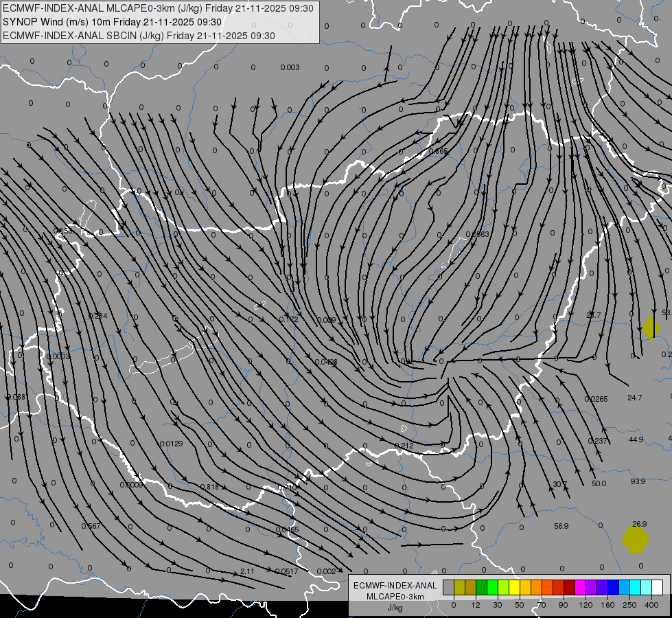Click legend tick label 12
Screen dimensions: 672x618
(475, 605)
